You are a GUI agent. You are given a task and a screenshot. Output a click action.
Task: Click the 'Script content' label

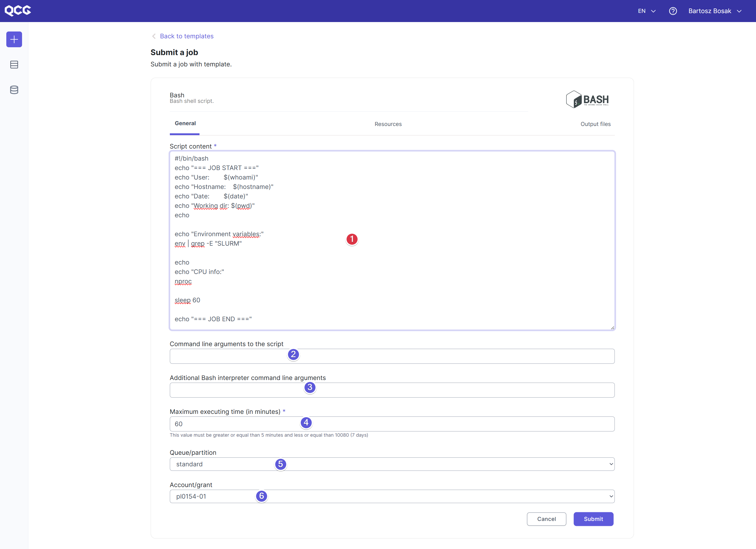(x=191, y=146)
